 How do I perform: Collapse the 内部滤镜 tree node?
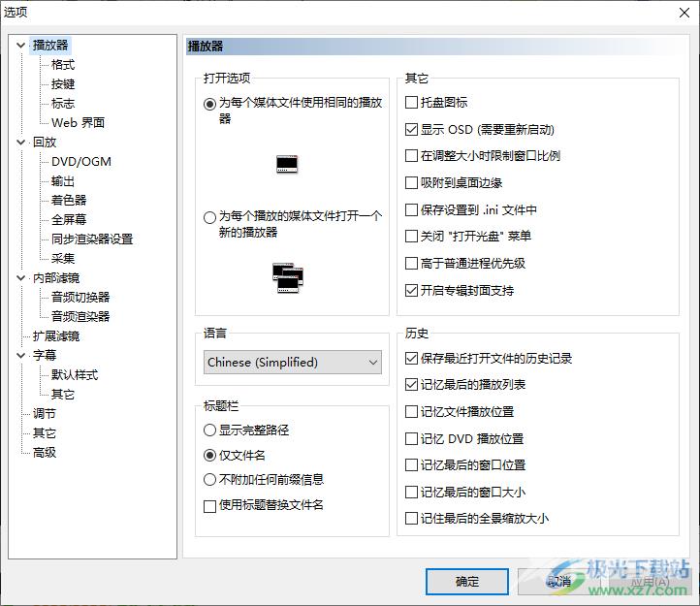[x=20, y=277]
